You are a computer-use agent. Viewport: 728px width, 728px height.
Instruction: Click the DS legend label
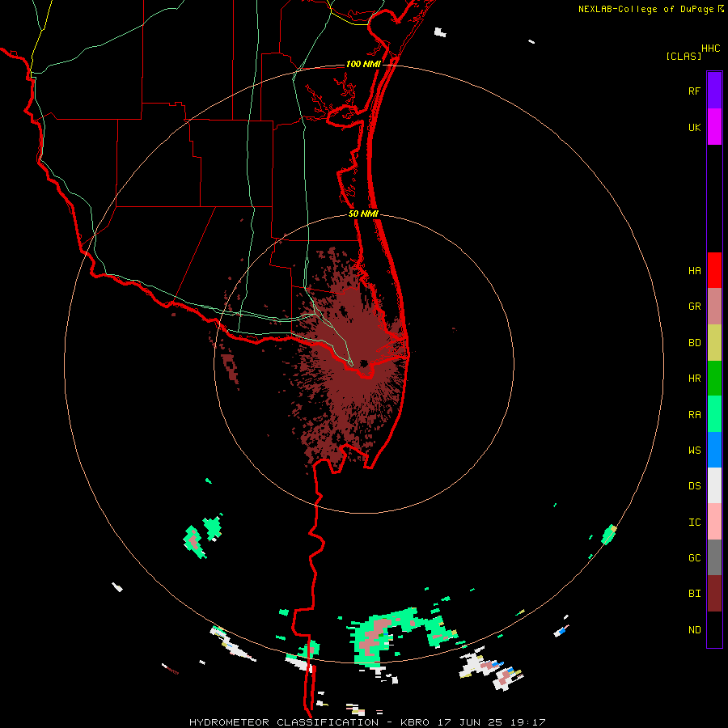(x=694, y=486)
